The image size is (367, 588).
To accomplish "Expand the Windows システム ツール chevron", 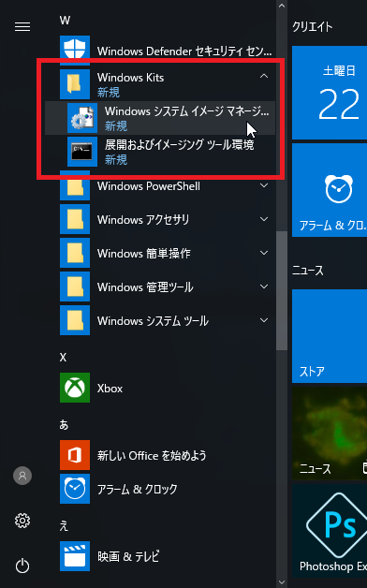I will point(264,320).
